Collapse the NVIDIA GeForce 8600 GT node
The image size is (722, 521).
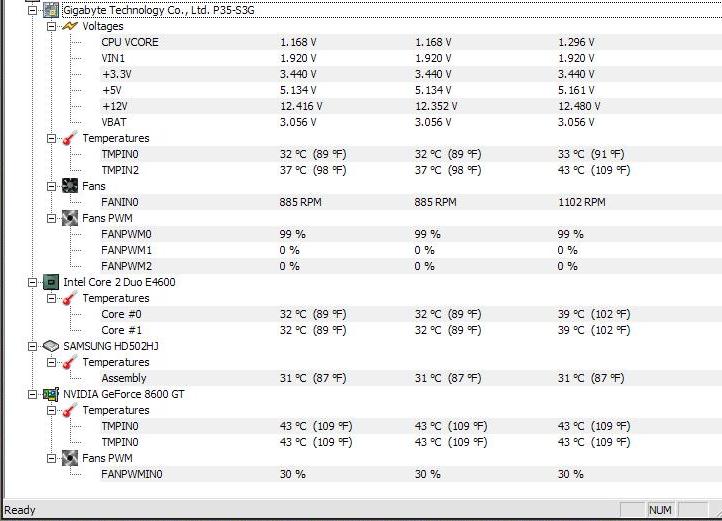[32, 394]
